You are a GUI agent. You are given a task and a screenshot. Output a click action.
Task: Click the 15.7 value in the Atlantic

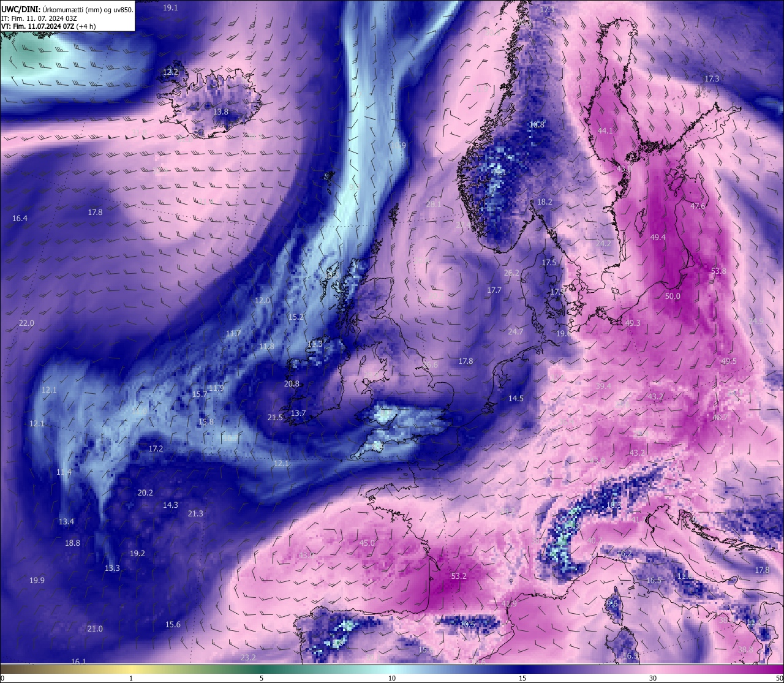point(200,394)
